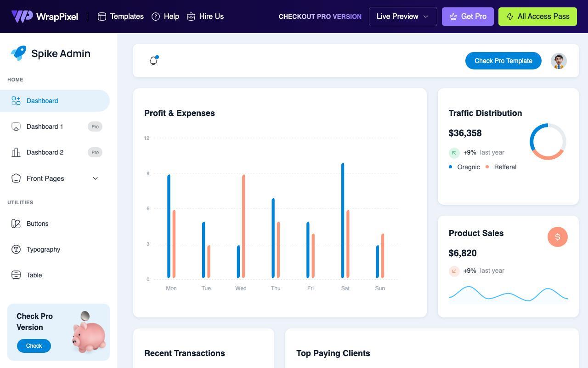Viewport: 588px width, 368px height.
Task: Click the Traffic Distribution donut chart
Action: pyautogui.click(x=548, y=142)
